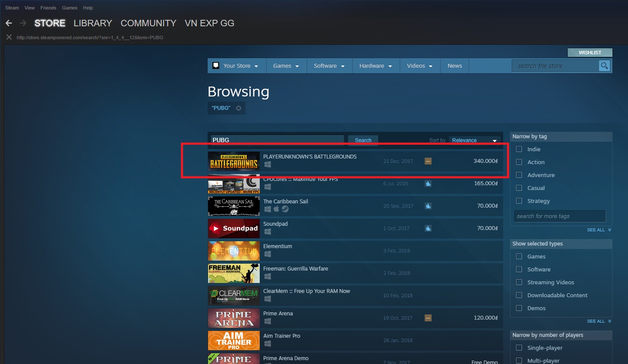Open the Steam menu
This screenshot has width=628, height=364.
[x=12, y=8]
